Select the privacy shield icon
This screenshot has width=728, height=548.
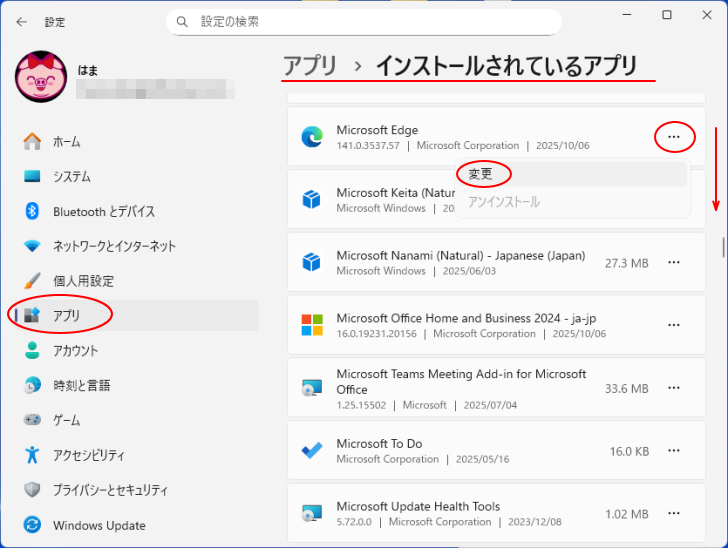(x=32, y=489)
